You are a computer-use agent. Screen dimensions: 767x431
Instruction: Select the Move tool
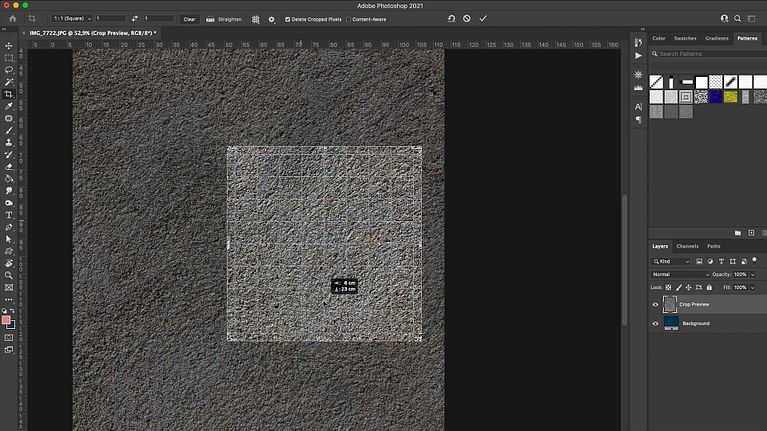[9, 46]
